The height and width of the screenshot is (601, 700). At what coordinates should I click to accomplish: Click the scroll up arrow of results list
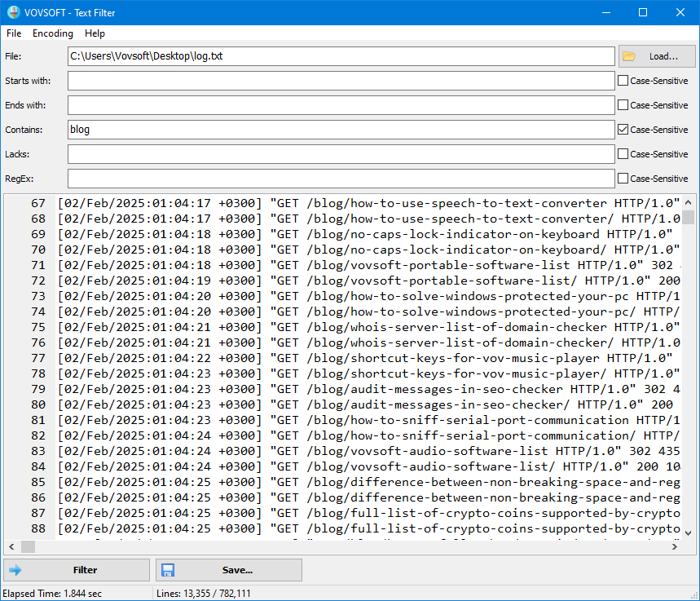pyautogui.click(x=688, y=202)
